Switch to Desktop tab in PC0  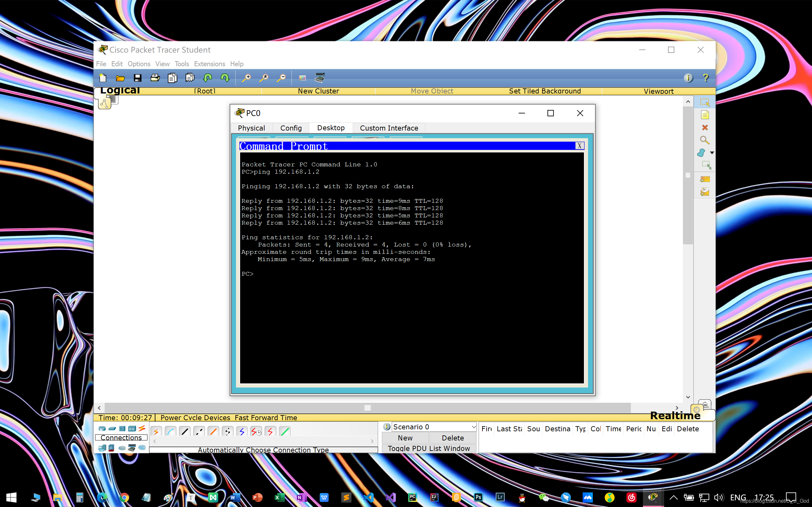coord(330,127)
